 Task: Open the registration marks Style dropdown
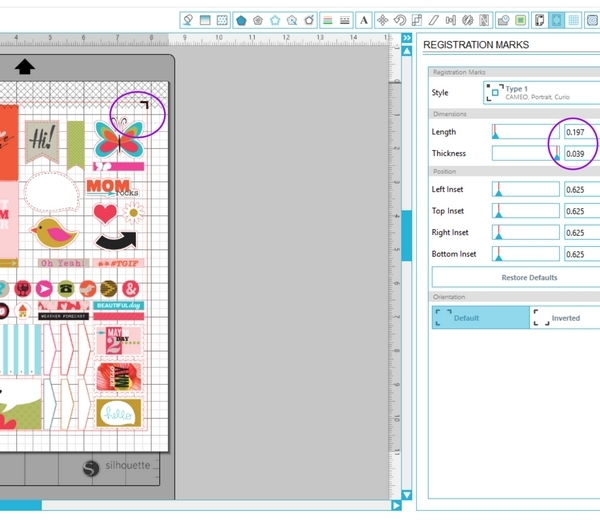point(541,93)
